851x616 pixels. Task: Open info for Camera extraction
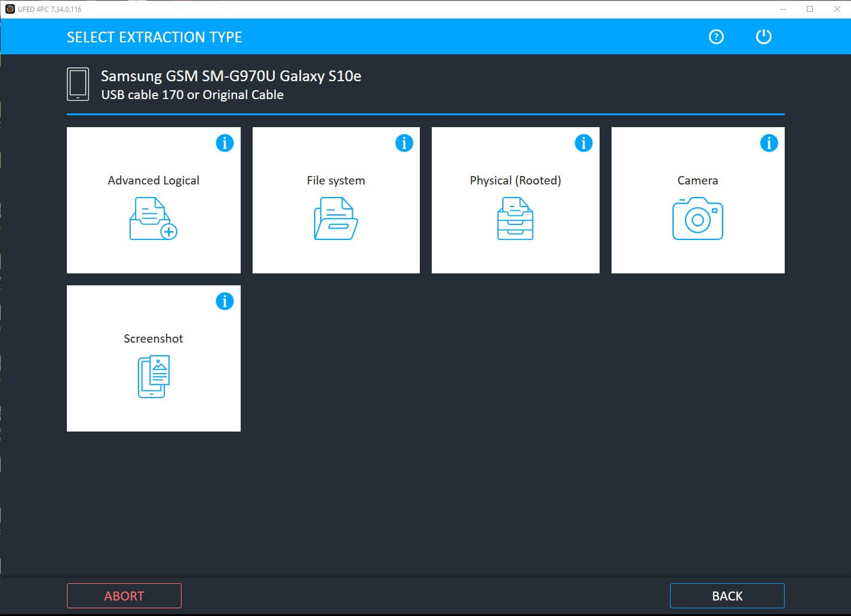point(769,143)
